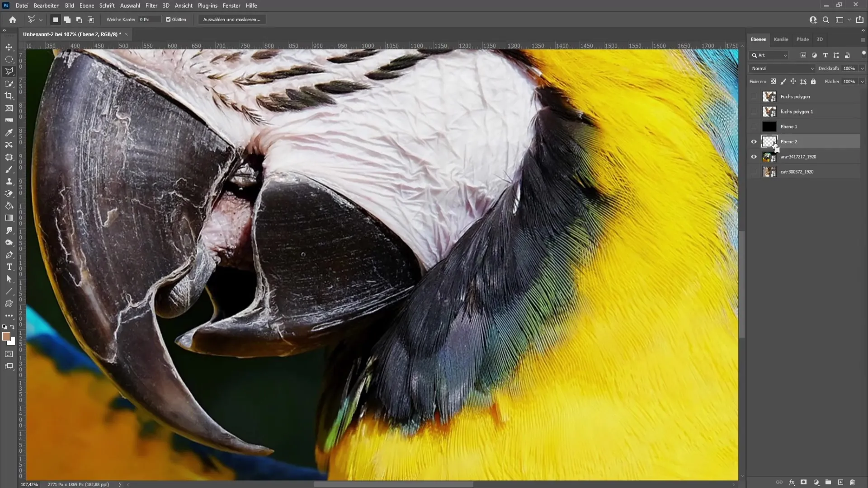
Task: Select the Lasso selection tool
Action: click(x=9, y=71)
